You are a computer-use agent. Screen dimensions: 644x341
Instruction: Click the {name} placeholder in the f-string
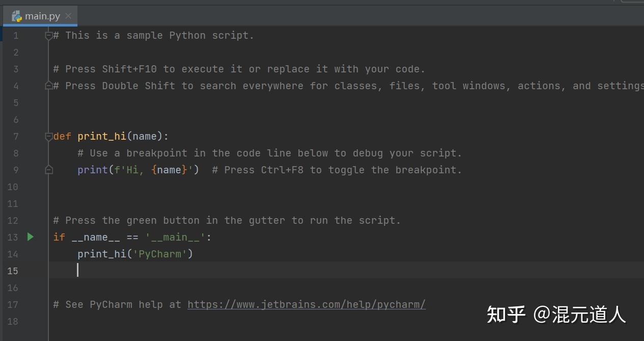coord(169,170)
